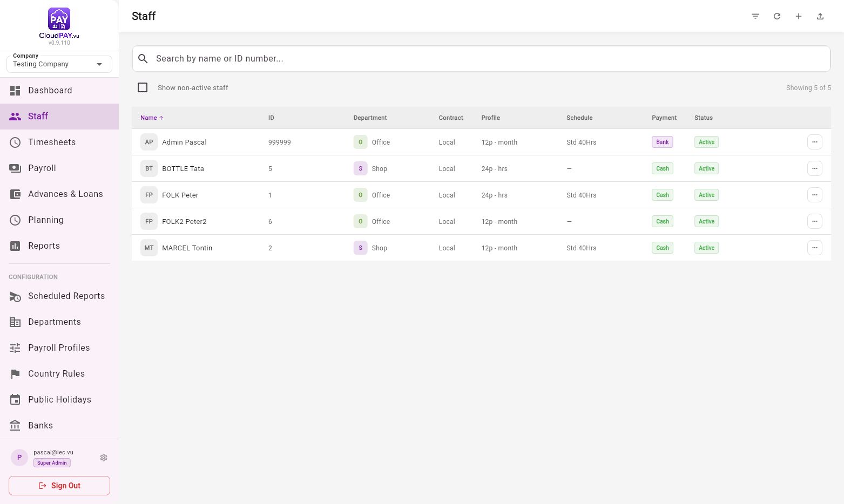Open account settings gear icon

click(x=104, y=458)
